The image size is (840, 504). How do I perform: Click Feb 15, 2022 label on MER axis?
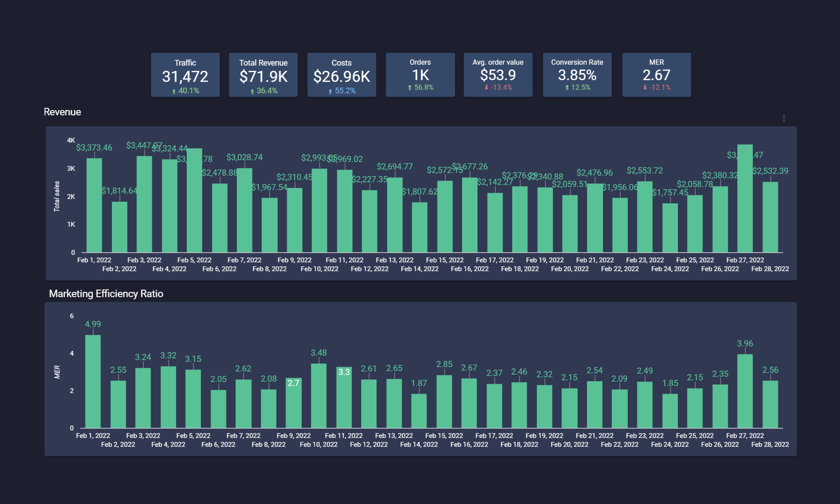pos(444,435)
